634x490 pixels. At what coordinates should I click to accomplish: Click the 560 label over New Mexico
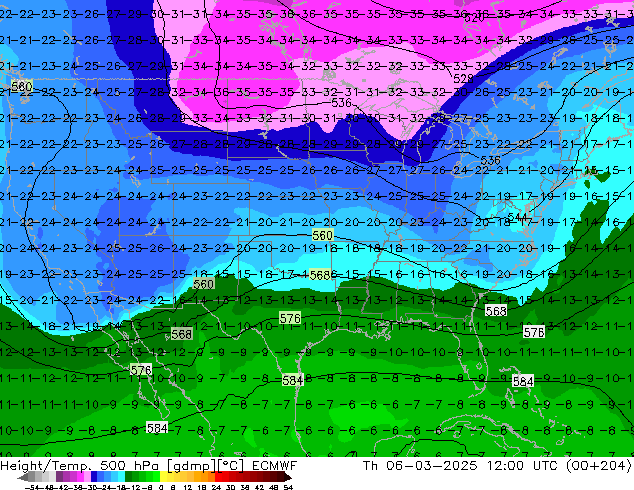pos(203,284)
